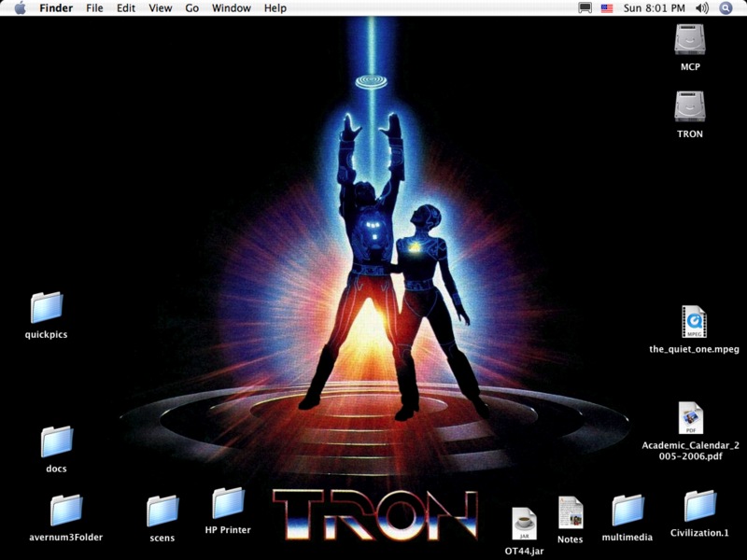The image size is (747, 560).
Task: Select the OT44.jar Java file icon
Action: [x=524, y=523]
